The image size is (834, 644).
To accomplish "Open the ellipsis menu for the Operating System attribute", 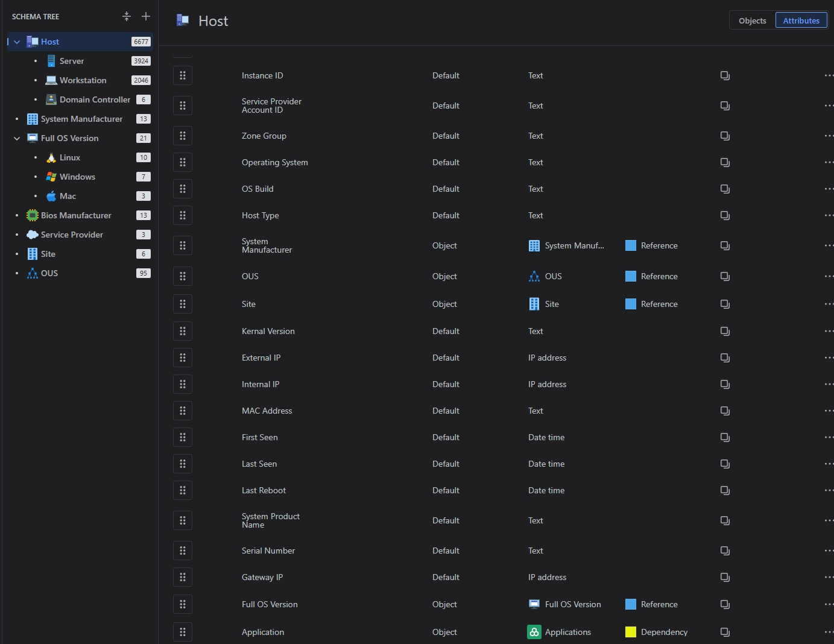I will tap(829, 162).
